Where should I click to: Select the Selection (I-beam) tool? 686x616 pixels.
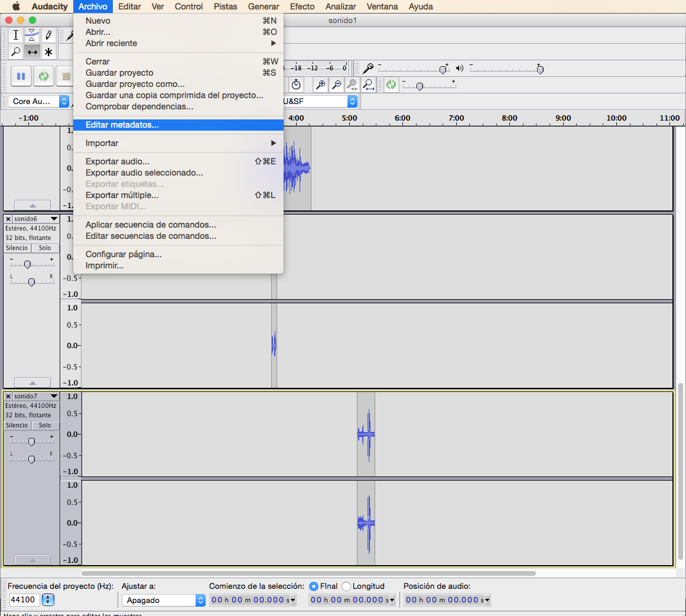pos(16,35)
